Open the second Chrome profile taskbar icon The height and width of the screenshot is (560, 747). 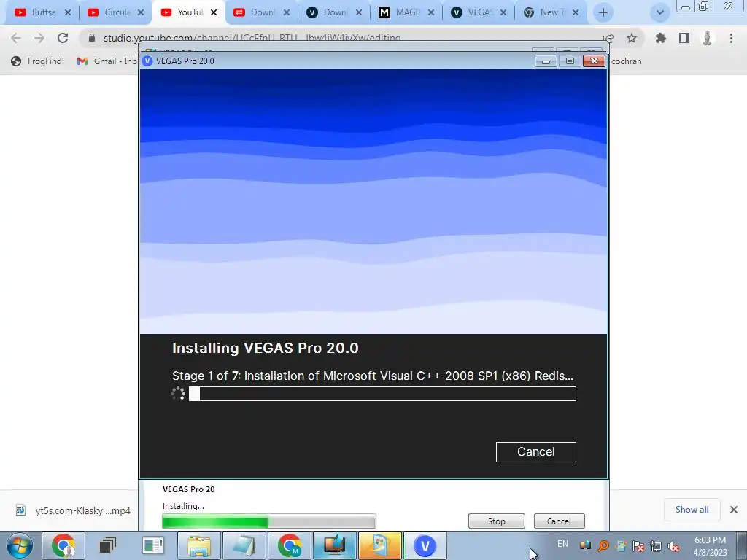point(289,545)
